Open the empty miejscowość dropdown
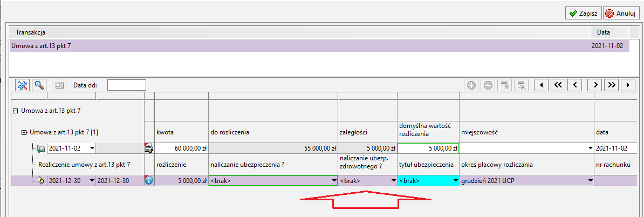The width and height of the screenshot is (644, 217). pos(591,148)
